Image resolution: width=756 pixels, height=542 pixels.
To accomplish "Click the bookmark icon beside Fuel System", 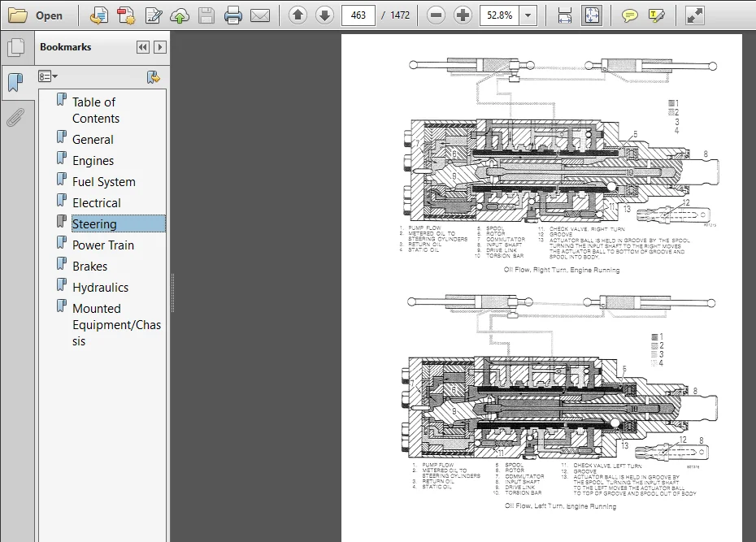I will click(x=62, y=179).
